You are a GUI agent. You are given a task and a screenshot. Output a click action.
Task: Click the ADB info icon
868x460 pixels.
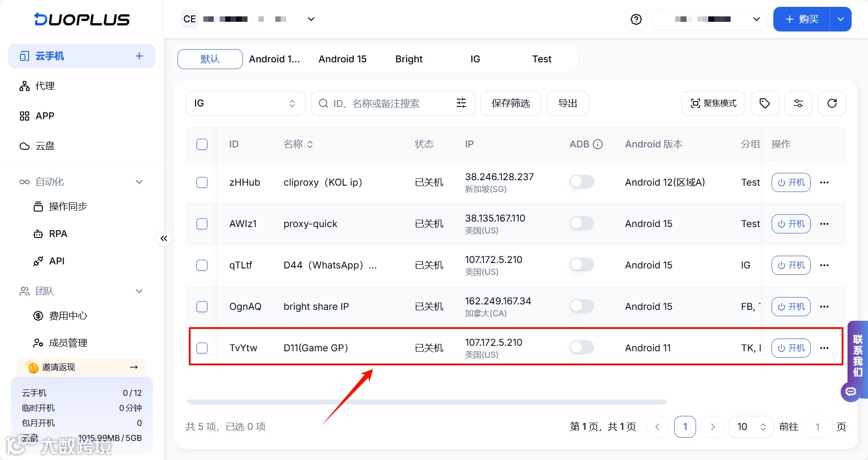tap(598, 144)
